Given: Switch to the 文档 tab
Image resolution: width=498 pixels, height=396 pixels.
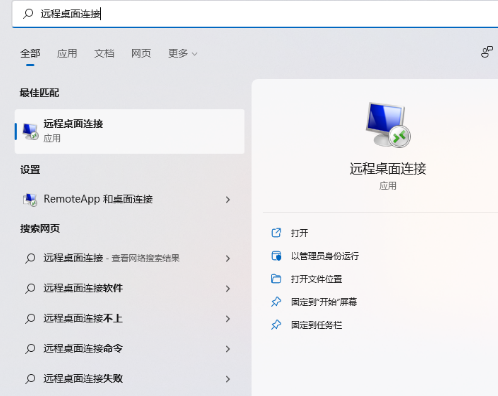Looking at the screenshot, I should pos(104,53).
